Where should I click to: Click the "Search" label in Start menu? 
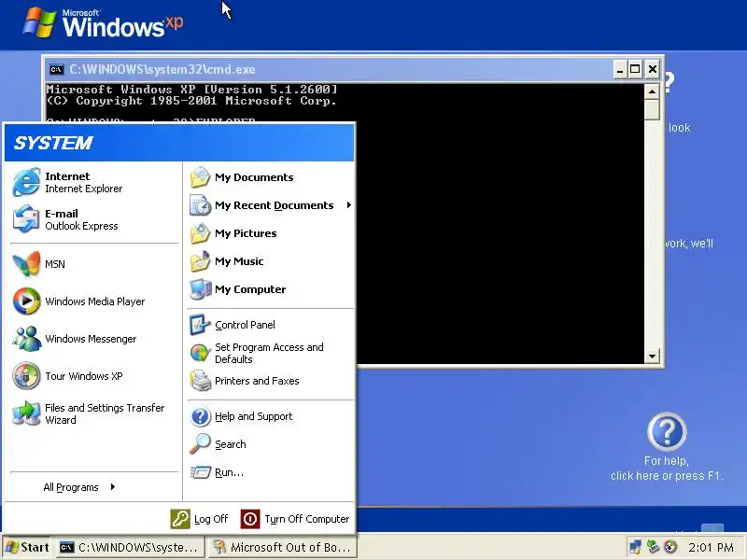pyautogui.click(x=230, y=444)
